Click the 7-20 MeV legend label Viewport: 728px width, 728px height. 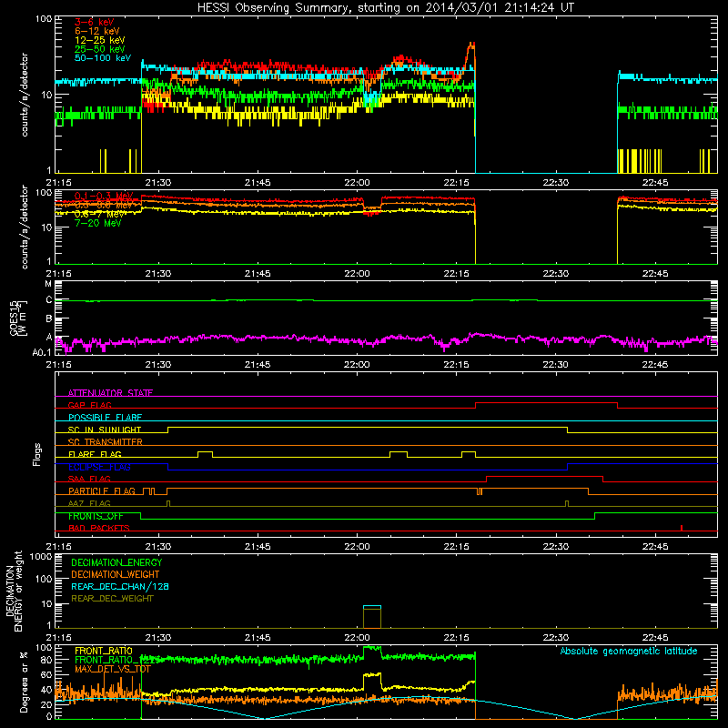(x=98, y=223)
